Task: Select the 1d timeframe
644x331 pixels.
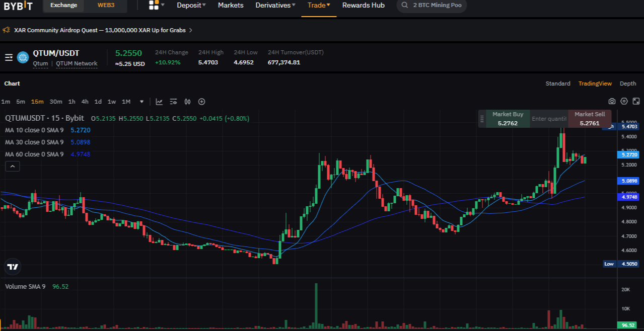Action: [x=98, y=102]
